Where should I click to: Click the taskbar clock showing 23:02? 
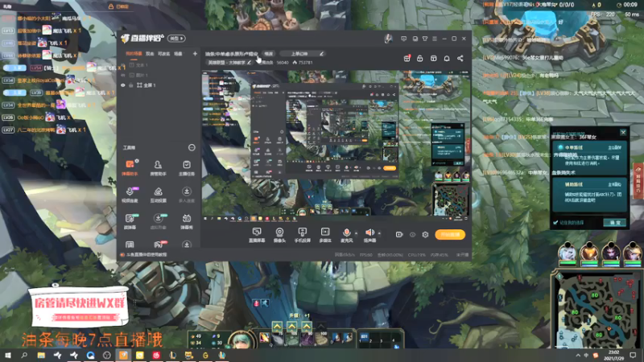(613, 356)
